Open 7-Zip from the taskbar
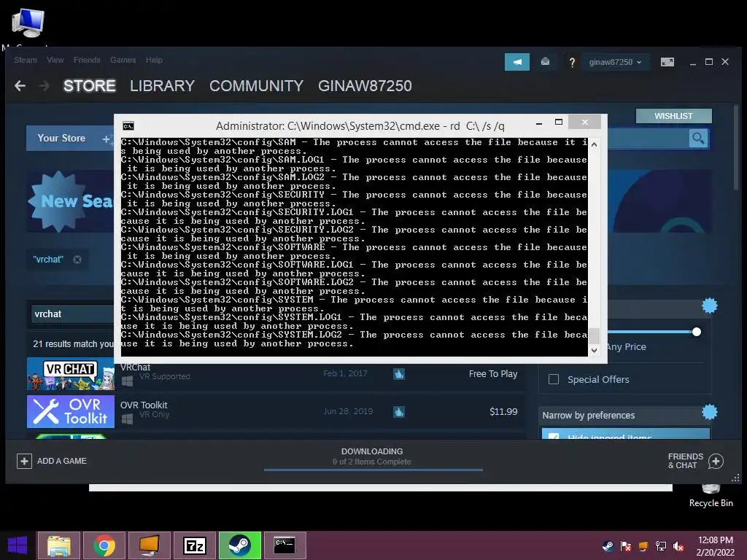Viewport: 747px width, 560px height. click(x=195, y=545)
